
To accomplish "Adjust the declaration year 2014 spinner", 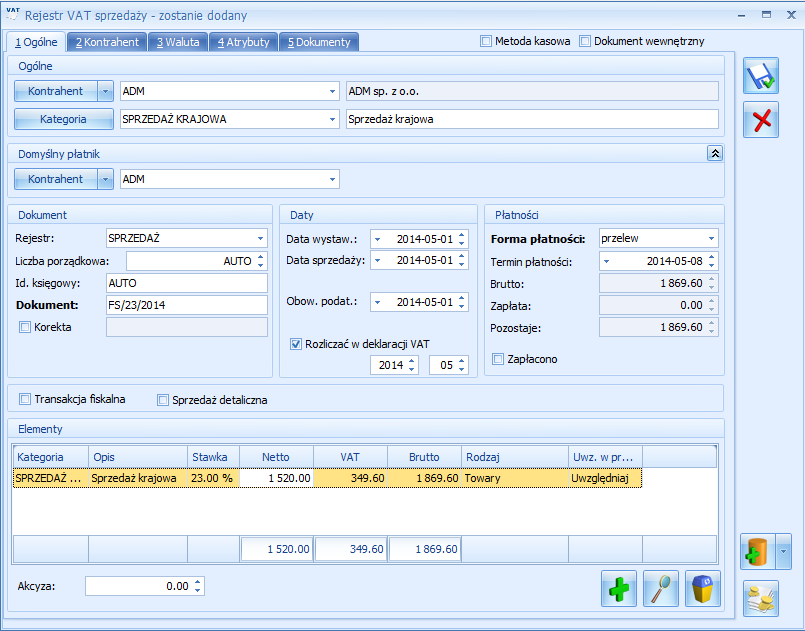I will pyautogui.click(x=412, y=365).
